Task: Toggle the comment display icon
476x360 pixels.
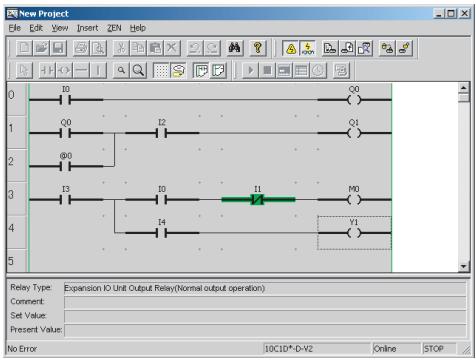Action: (178, 70)
